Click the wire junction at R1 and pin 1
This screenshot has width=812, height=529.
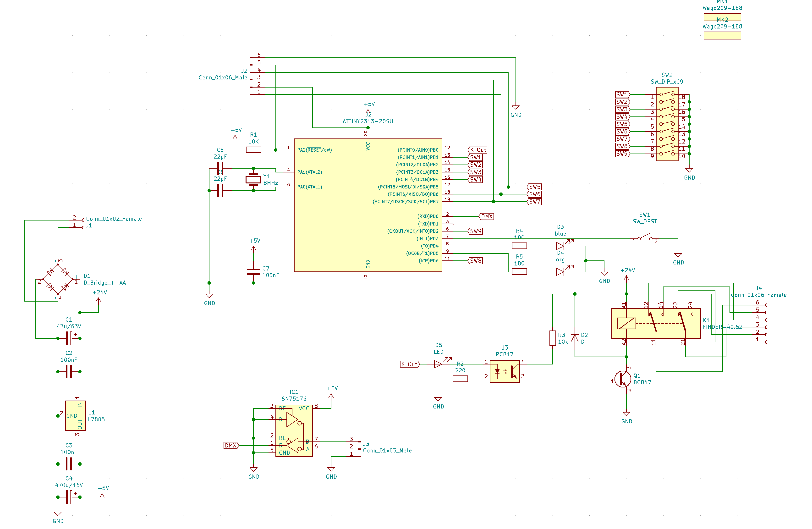point(276,150)
